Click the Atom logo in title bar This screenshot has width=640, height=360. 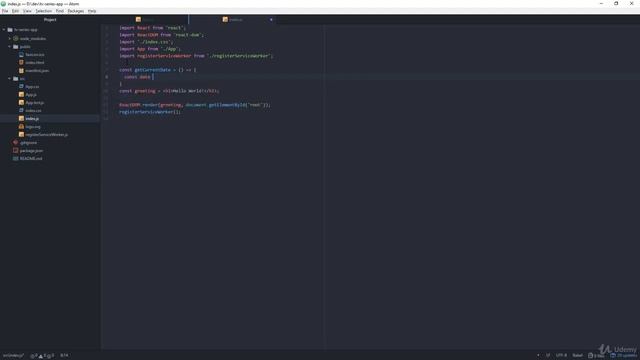[x=3, y=4]
